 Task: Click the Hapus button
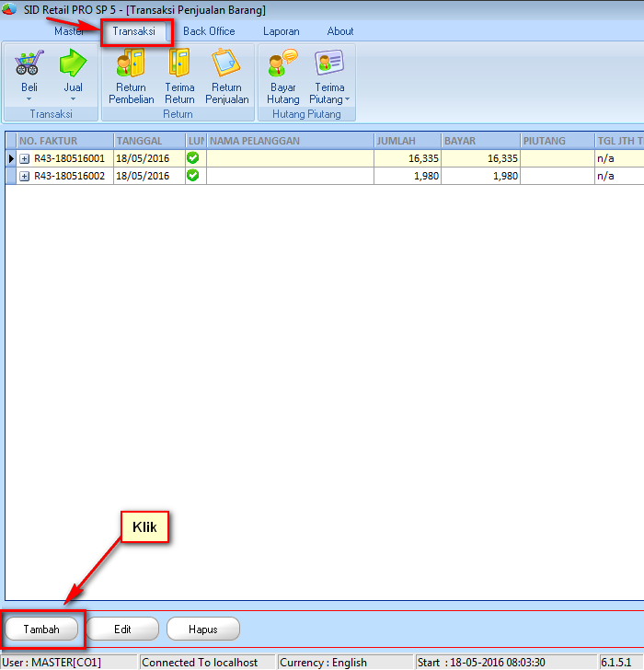tap(203, 629)
